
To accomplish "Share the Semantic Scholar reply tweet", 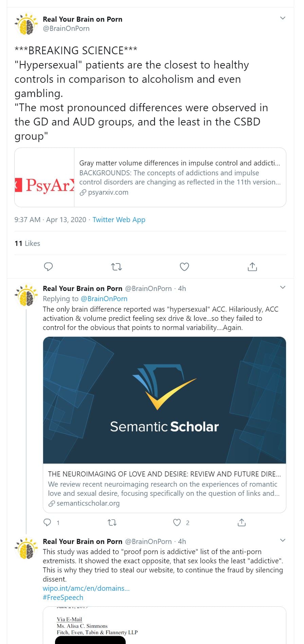I will click(x=242, y=523).
